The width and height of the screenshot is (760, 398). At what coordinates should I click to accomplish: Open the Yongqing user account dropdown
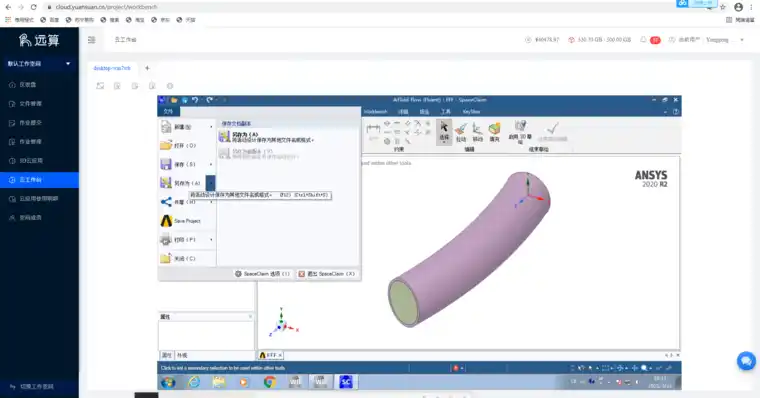[x=725, y=40]
